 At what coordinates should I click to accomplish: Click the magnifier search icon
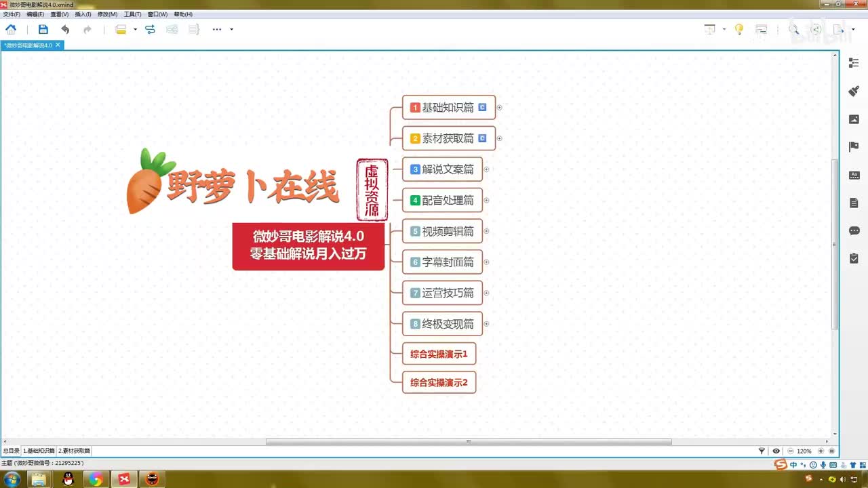[x=793, y=29]
